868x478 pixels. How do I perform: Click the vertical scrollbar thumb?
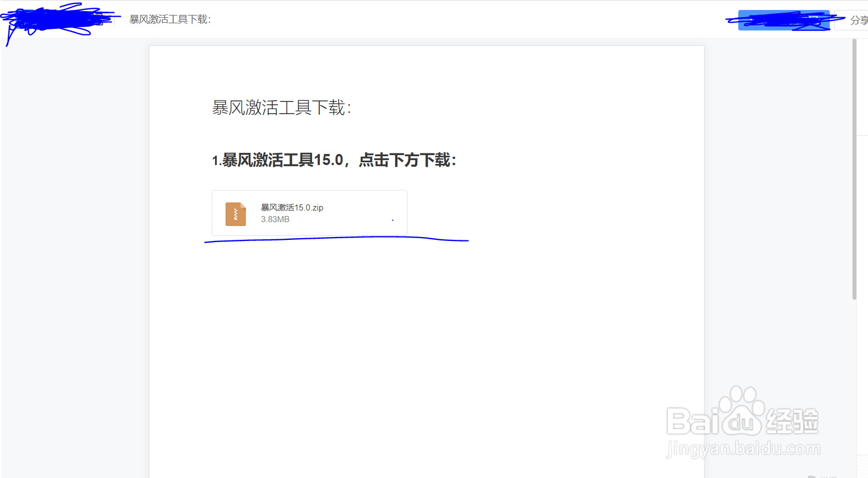point(854,169)
